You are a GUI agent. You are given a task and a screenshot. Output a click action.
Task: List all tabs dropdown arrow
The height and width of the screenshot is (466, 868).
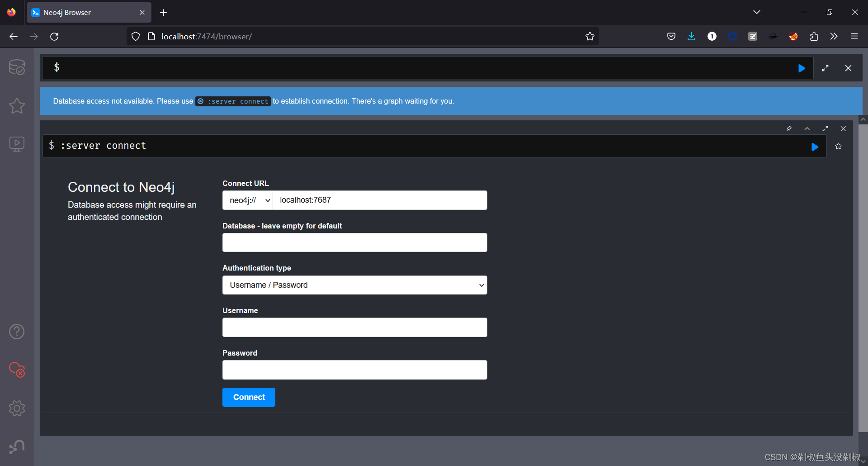pos(757,12)
